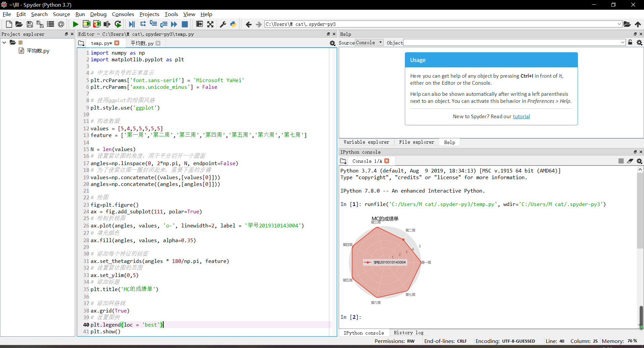
Task: Close the temp.py editor tab
Action: pyautogui.click(x=117, y=43)
